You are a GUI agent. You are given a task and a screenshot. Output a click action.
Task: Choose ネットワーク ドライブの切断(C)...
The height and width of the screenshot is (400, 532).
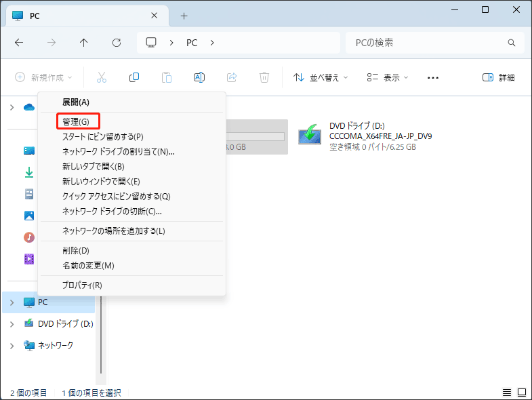(x=131, y=212)
